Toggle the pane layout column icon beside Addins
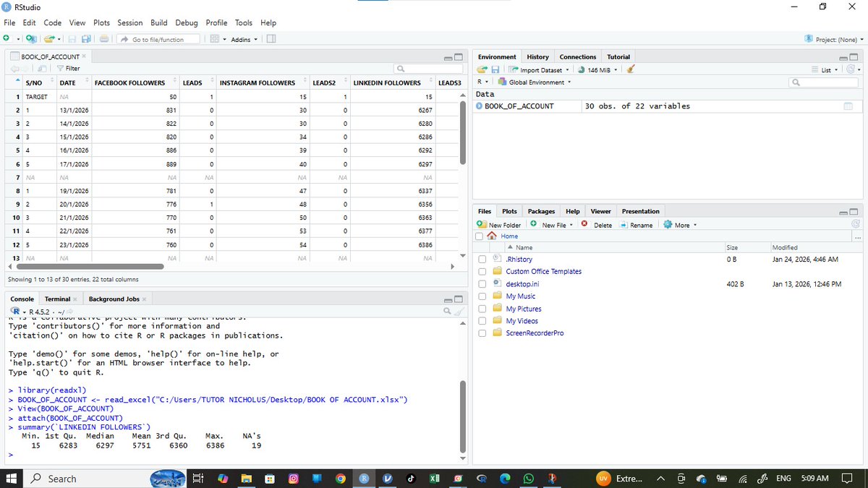Screen dimensions: 868x488 [x=271, y=38]
